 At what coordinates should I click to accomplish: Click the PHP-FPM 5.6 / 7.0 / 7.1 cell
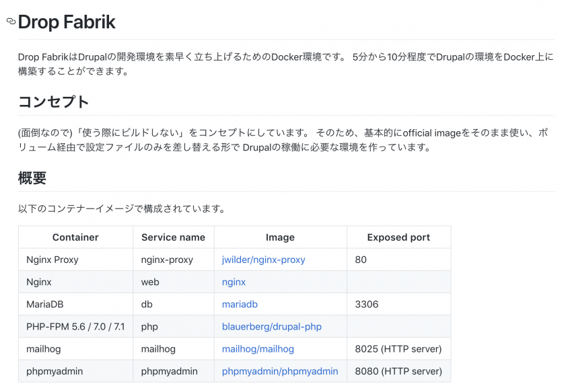[x=75, y=326]
